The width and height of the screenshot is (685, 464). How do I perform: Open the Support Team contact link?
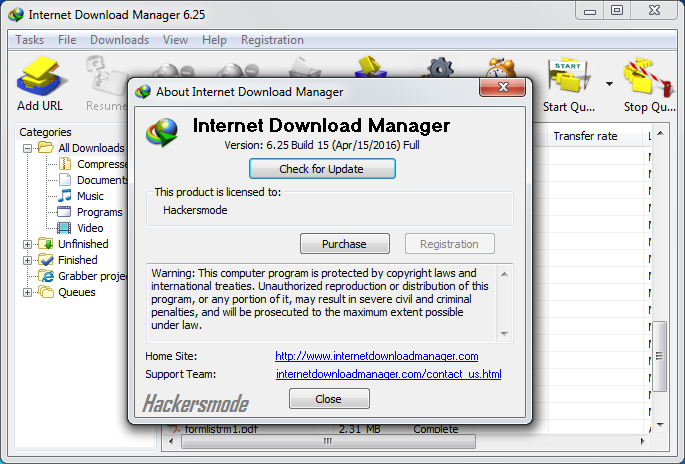click(x=389, y=374)
